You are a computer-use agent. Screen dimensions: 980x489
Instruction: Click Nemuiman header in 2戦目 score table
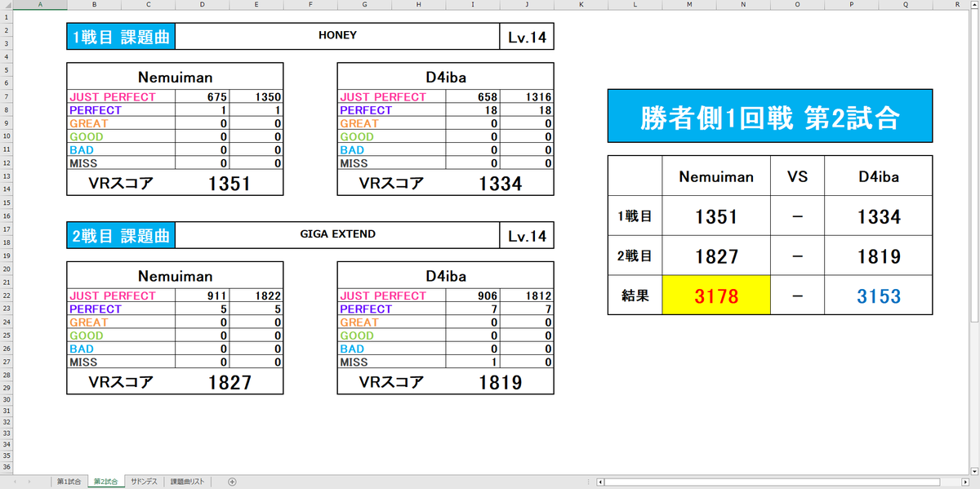pos(175,276)
